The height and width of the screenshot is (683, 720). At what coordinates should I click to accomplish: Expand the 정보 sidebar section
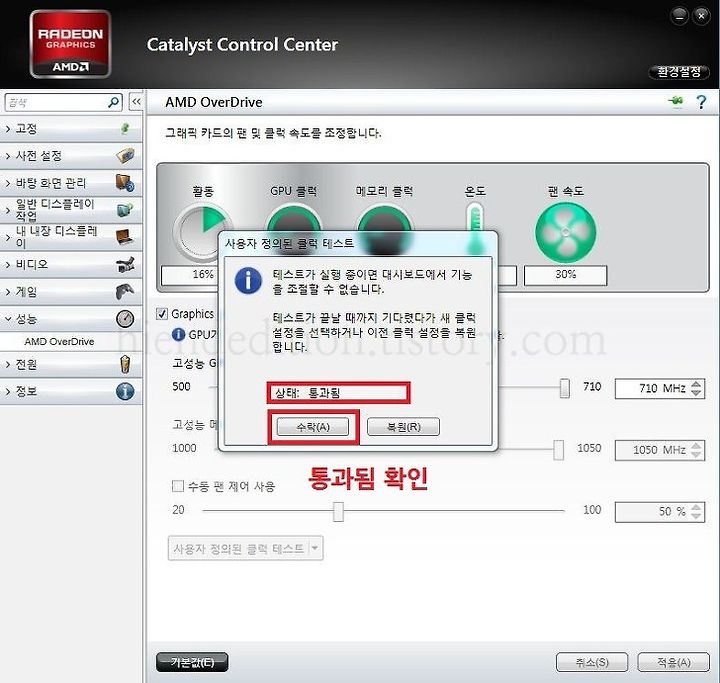[x=8, y=392]
